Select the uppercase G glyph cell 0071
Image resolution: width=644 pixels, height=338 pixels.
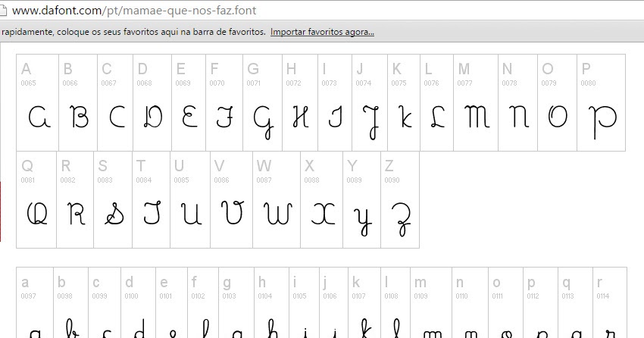(x=263, y=102)
